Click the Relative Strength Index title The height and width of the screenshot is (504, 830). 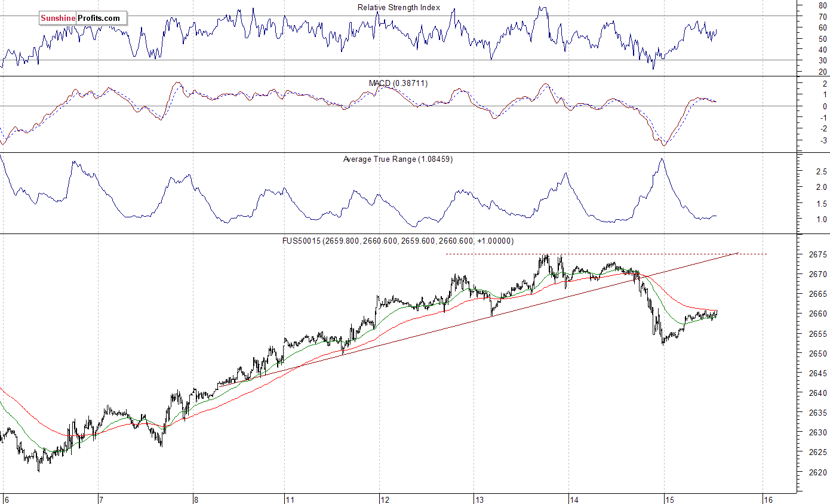click(x=398, y=8)
